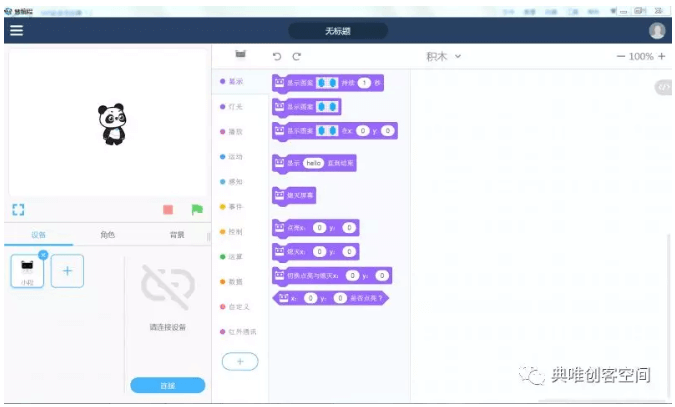Reset zoom via the 100% label
The image size is (675, 407).
[x=641, y=56]
